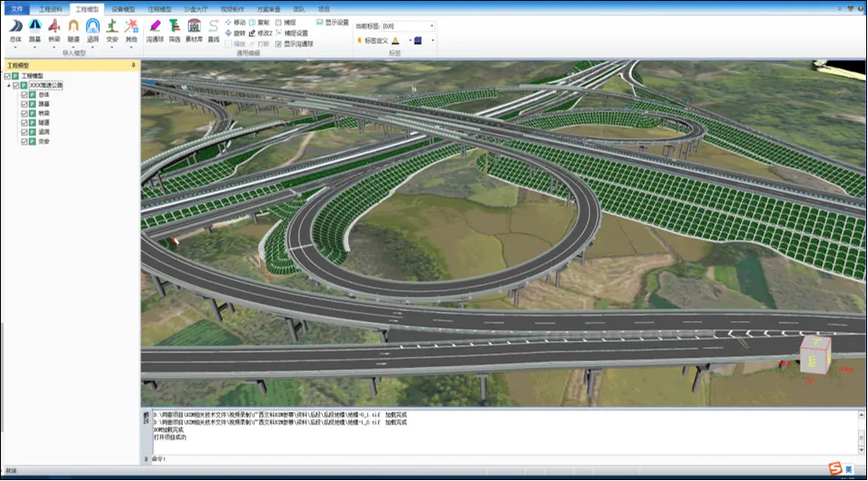Expand the dropdown arrow under 其他
Image resolution: width=868 pixels, height=481 pixels.
(131, 48)
